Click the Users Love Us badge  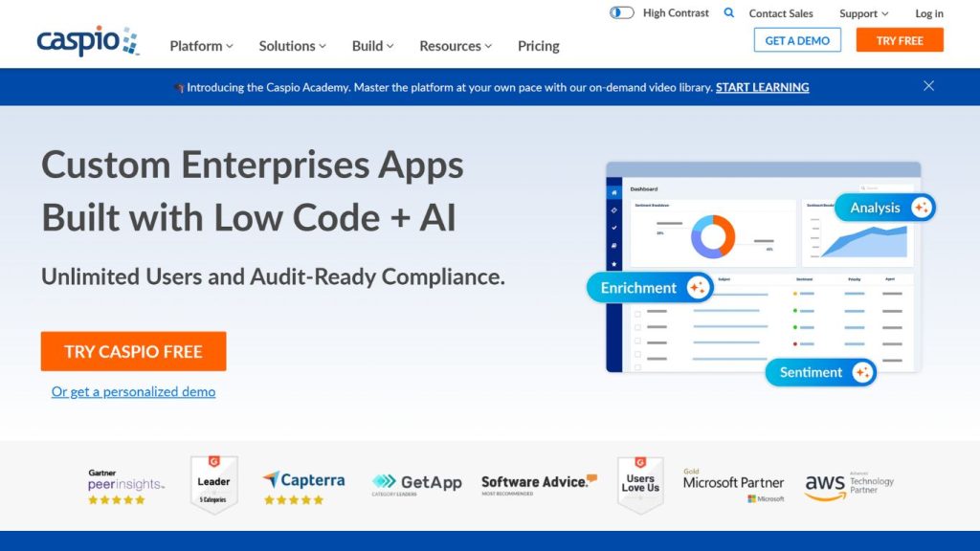(x=639, y=483)
